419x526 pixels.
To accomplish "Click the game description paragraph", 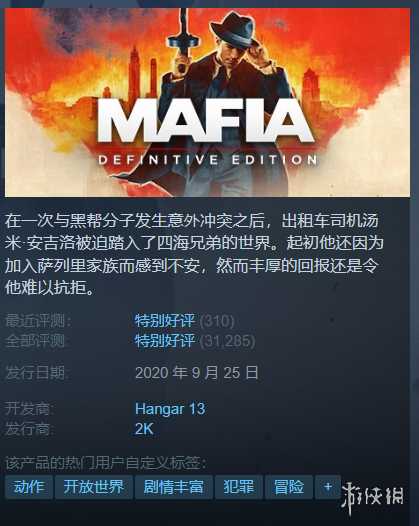I will pos(193,254).
